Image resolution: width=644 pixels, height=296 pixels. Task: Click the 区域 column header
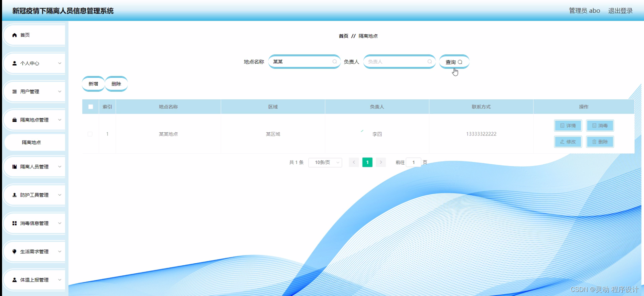[273, 107]
